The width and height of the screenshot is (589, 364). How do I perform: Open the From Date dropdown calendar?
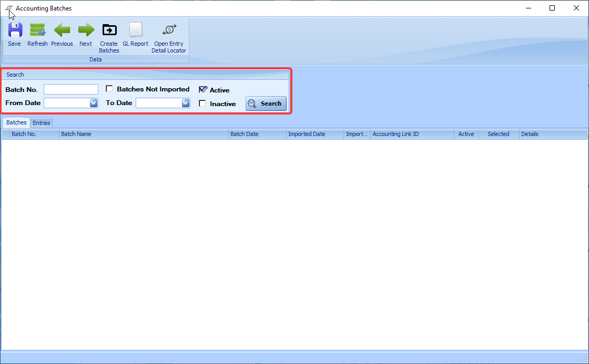(94, 103)
